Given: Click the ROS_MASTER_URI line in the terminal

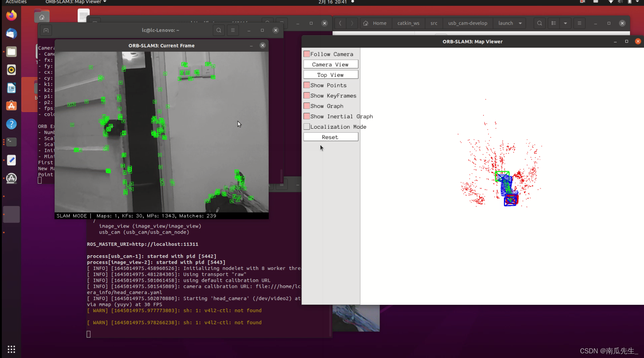Looking at the screenshot, I should coord(143,244).
